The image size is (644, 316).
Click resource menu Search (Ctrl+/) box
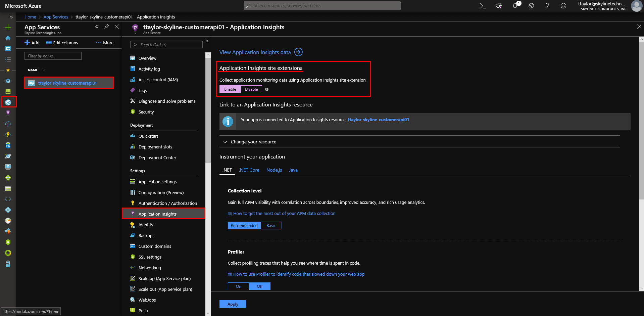(x=166, y=44)
